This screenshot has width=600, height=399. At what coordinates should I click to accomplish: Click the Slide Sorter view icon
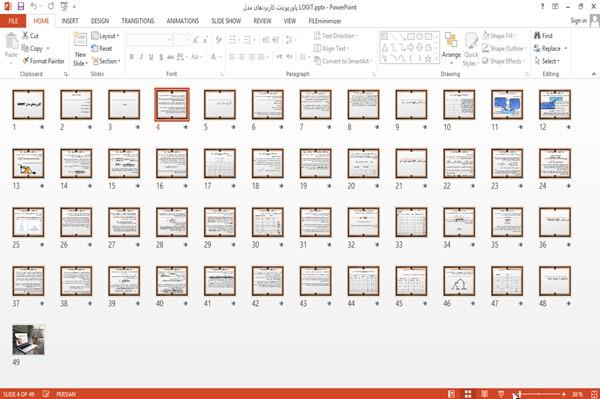pyautogui.click(x=468, y=394)
